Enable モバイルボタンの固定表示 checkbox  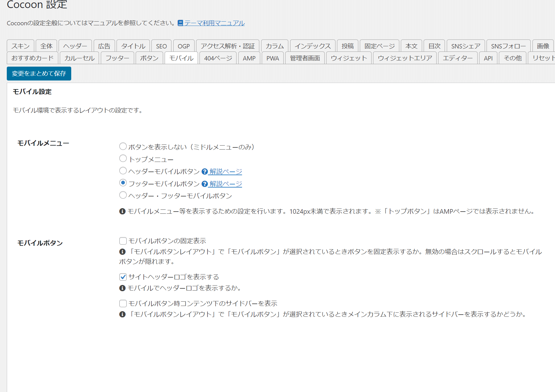(123, 241)
